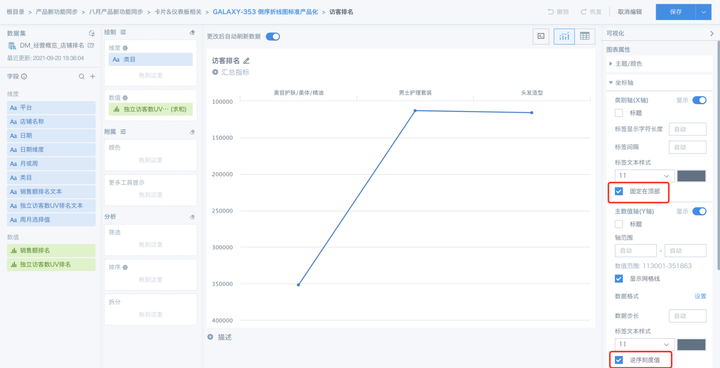Select 销售额排名文本 field
720x368 pixels.
pos(51,192)
